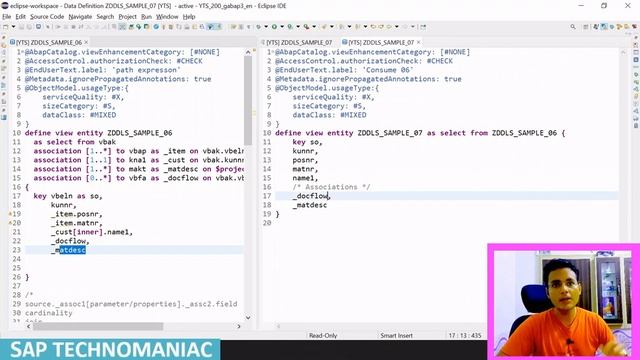
Task: Click 'dataClass: #MIXED' in right editor
Action: [329, 115]
